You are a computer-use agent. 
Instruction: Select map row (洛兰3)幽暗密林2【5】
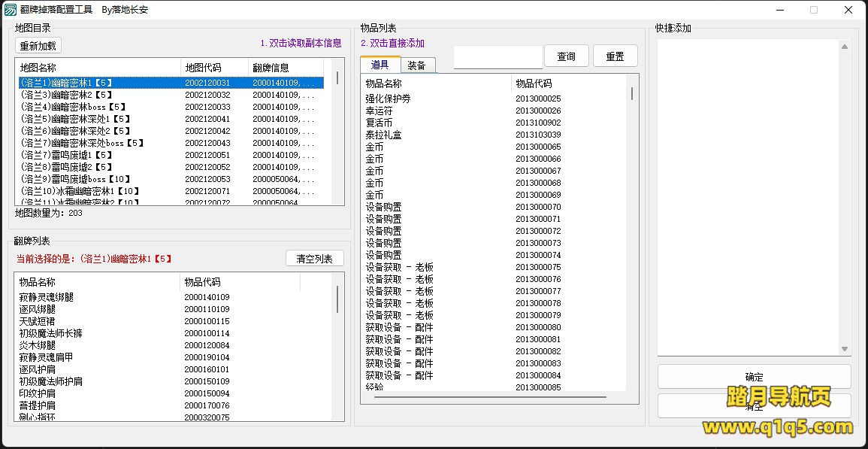(66, 95)
